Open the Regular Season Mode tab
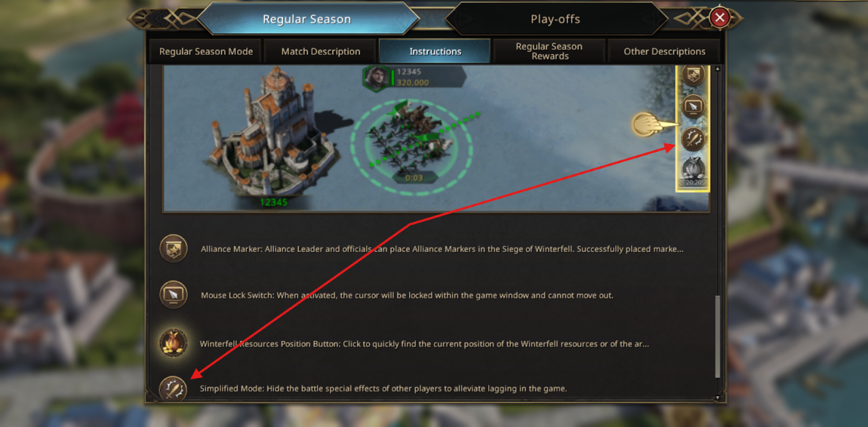 point(206,51)
